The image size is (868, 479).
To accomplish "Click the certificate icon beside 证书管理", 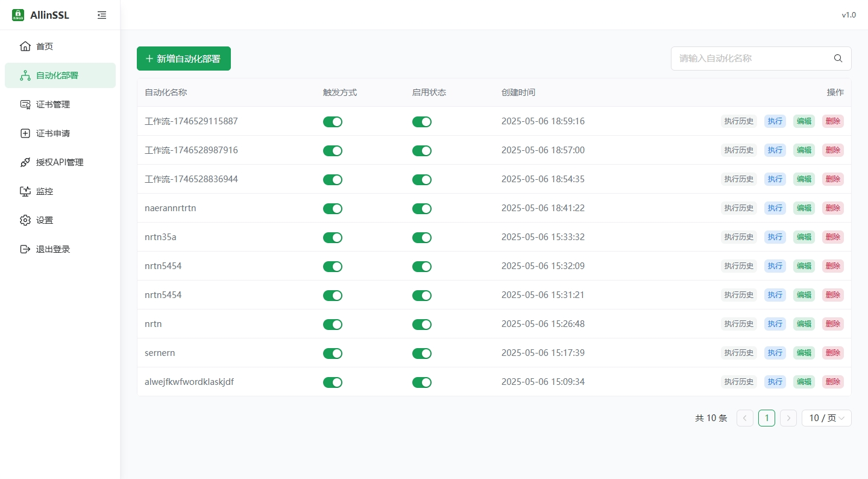I will coord(25,104).
